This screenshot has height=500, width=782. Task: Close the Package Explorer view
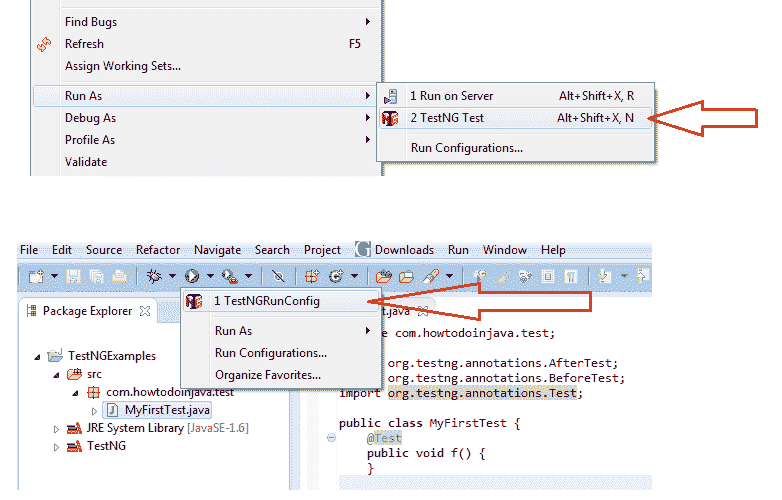pos(145,311)
